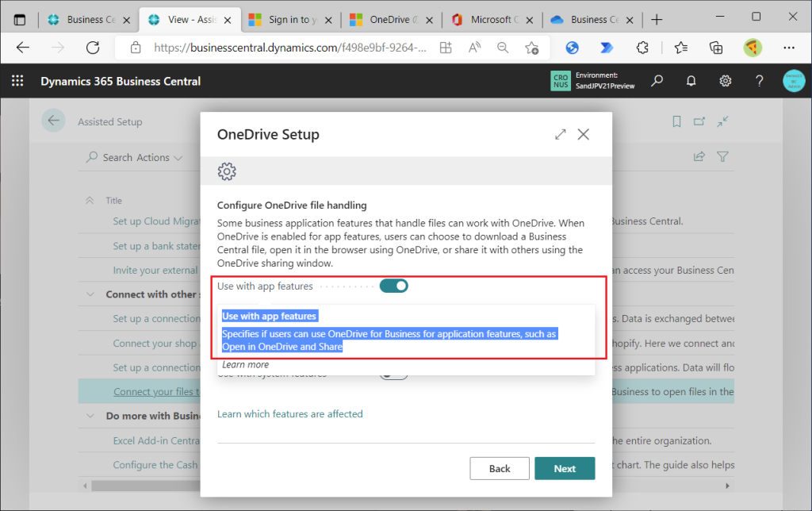Expand the OneDrive Setup dialog to full screen
812x511 pixels.
click(x=561, y=134)
